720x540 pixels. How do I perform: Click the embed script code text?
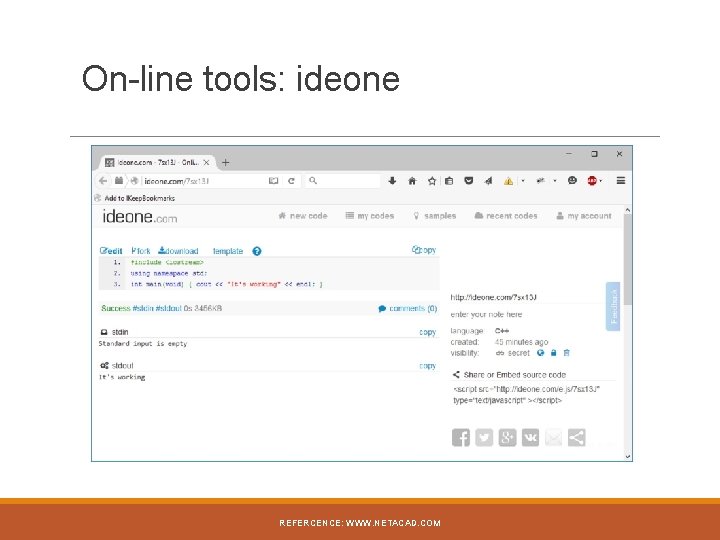pos(527,395)
